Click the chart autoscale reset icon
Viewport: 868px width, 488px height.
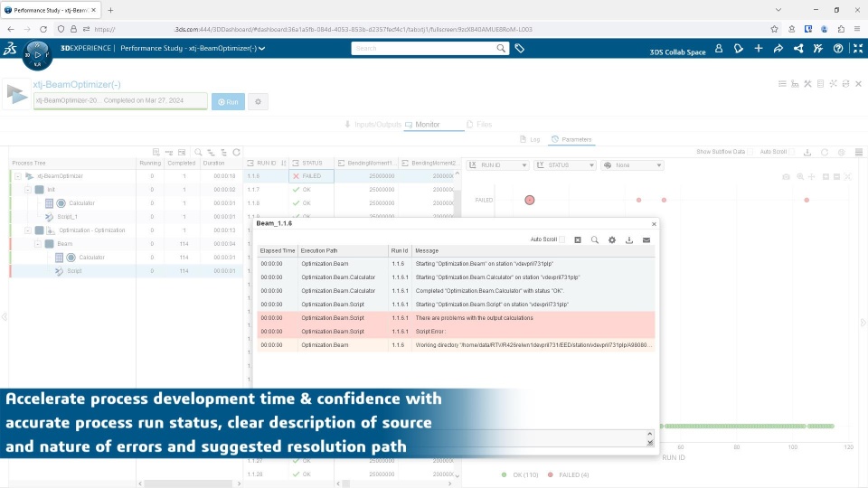click(847, 176)
